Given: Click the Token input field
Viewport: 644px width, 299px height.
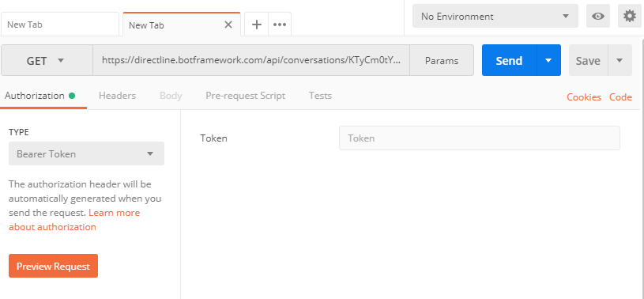Looking at the screenshot, I should pyautogui.click(x=480, y=138).
